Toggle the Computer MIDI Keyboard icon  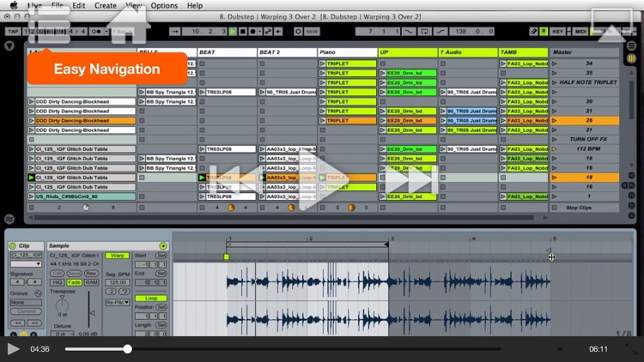544,31
